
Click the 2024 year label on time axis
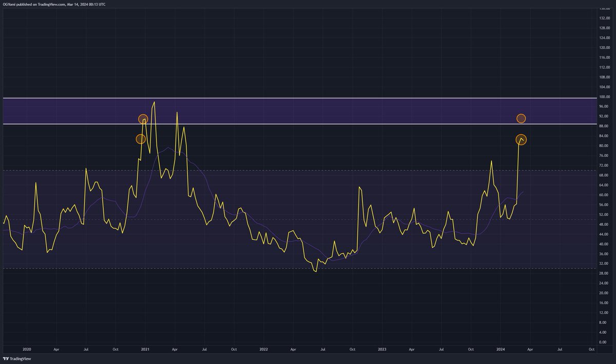pyautogui.click(x=500, y=349)
